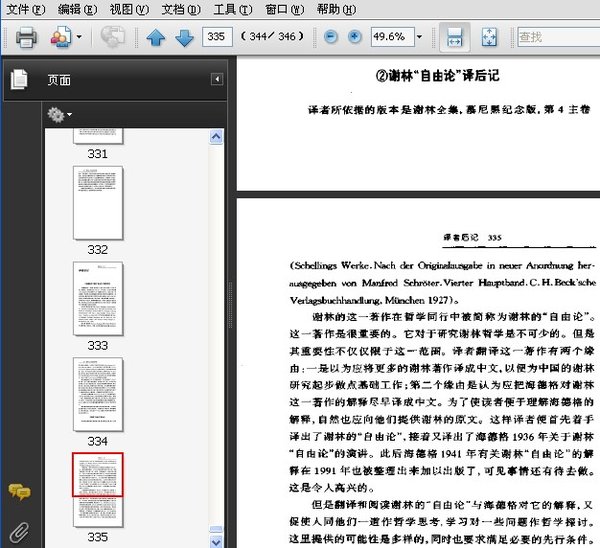This screenshot has width=600, height=548.
Task: Enable fit-width scrolling mode
Action: (454, 38)
